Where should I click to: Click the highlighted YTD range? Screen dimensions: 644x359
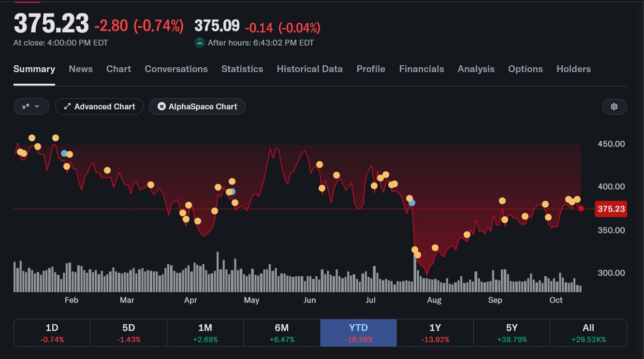pos(358,333)
